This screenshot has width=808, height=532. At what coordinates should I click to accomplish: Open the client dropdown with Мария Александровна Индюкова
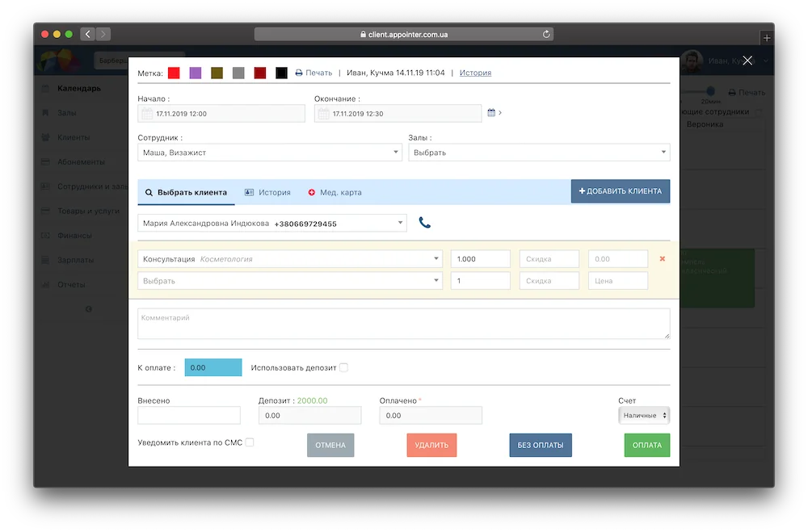pos(272,223)
